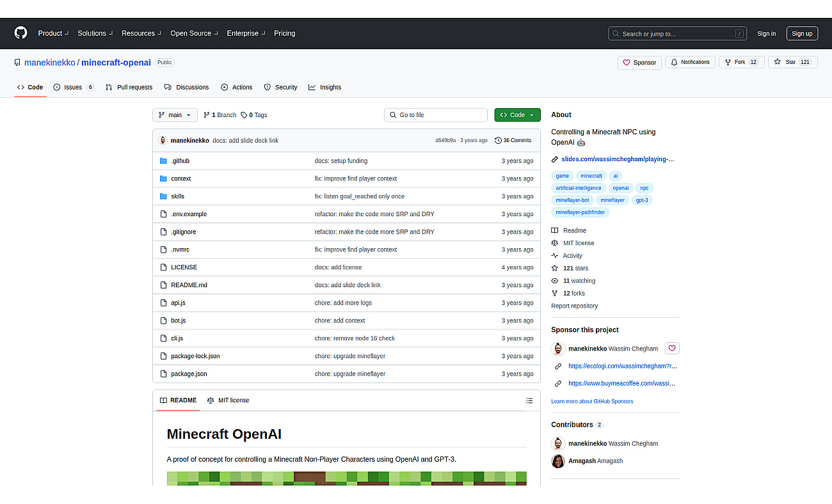Click the skills folder icon
Viewport: 832px width, 504px height.
[163, 196]
